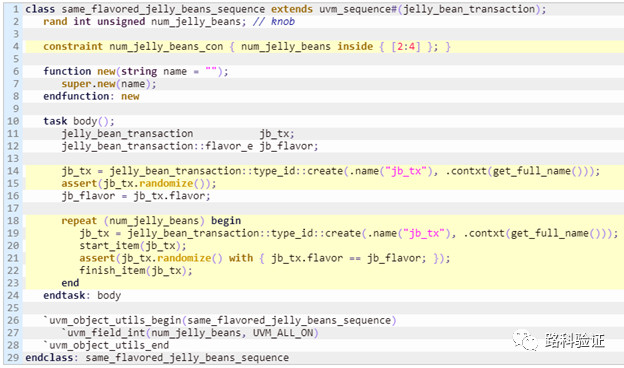Image resolution: width=624 pixels, height=368 pixels.
Task: Click the "with" keyword on line 21
Action: (x=241, y=258)
